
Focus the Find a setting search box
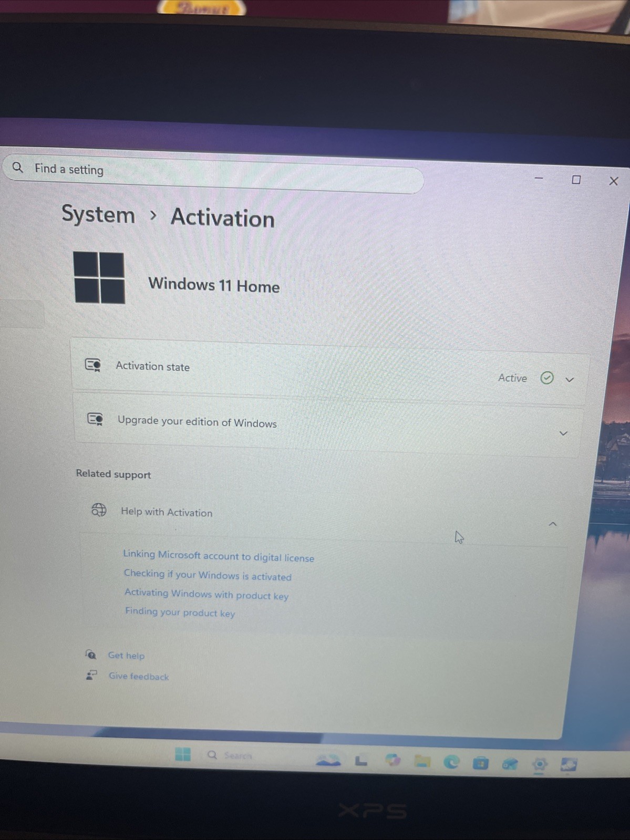pyautogui.click(x=213, y=173)
